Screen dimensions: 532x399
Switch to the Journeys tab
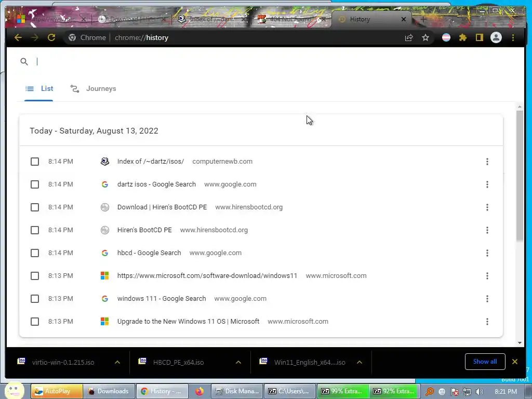click(94, 88)
